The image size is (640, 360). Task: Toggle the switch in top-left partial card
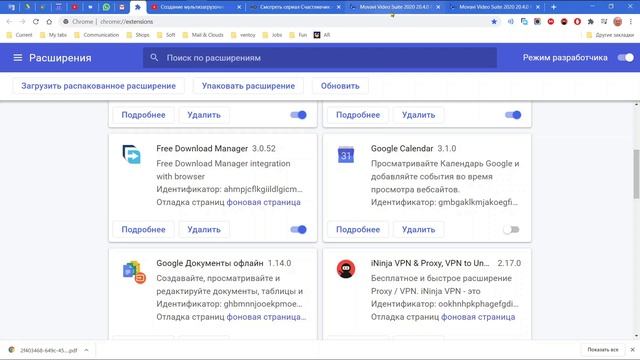(x=298, y=115)
